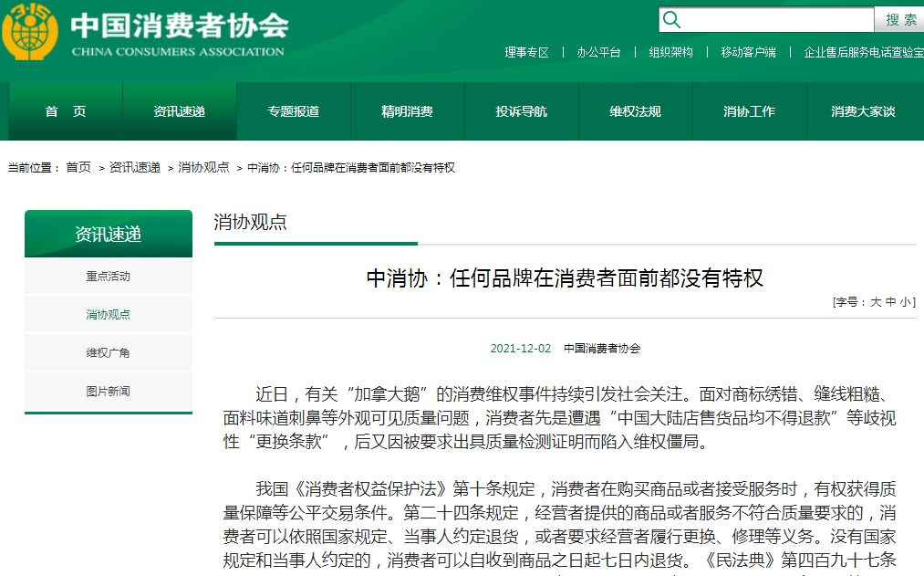Open 维权法规 navigation item
The height and width of the screenshot is (576, 924).
pos(636,111)
